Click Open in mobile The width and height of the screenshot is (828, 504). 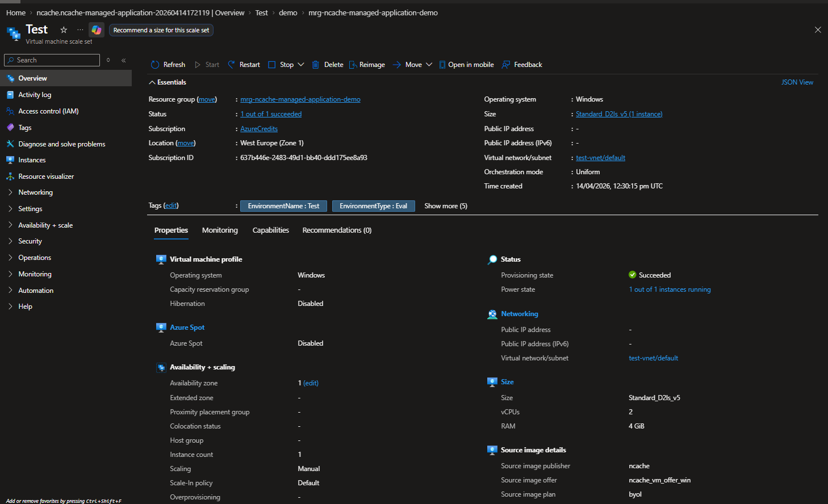pos(466,65)
